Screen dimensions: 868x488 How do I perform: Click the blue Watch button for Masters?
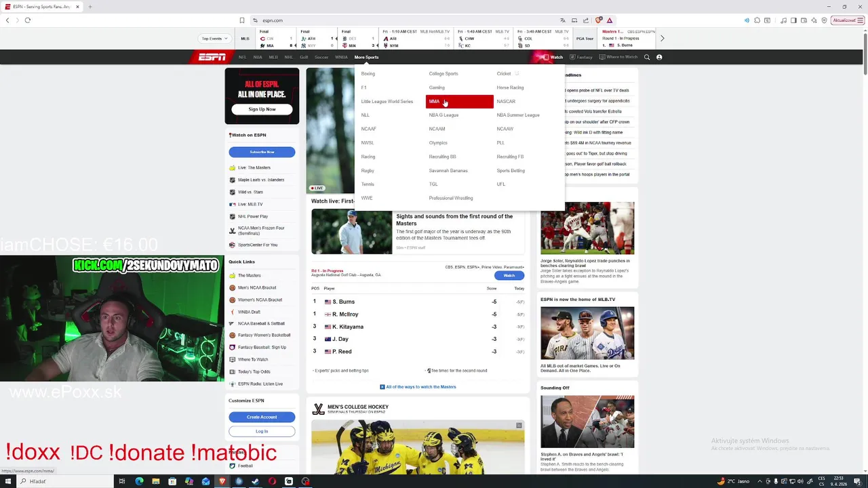pyautogui.click(x=509, y=275)
